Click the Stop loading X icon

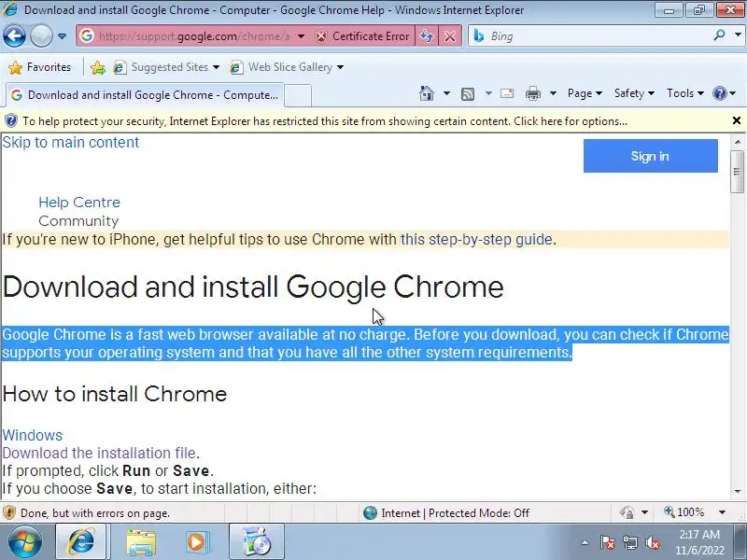450,36
